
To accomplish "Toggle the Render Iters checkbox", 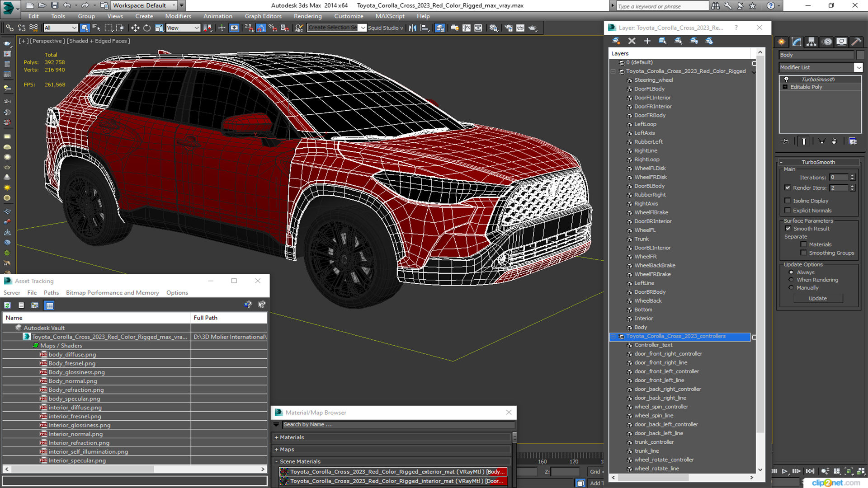I will [x=788, y=188].
